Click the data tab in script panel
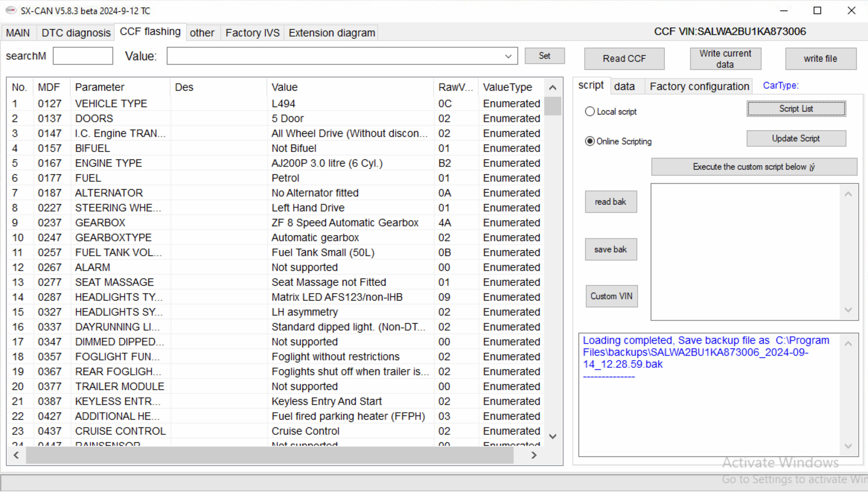The width and height of the screenshot is (868, 492). pyautogui.click(x=624, y=85)
